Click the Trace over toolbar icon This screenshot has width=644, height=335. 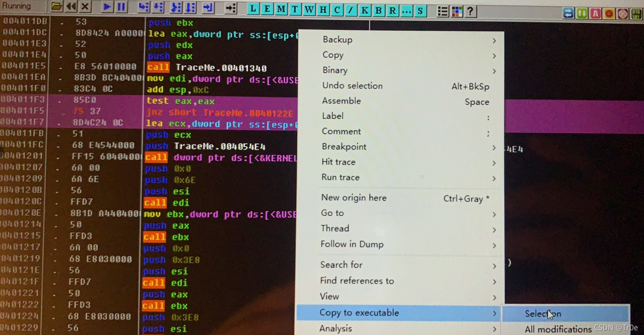190,7
